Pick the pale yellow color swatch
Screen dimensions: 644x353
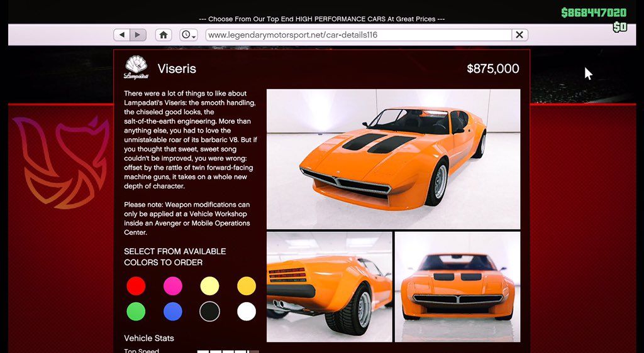pyautogui.click(x=209, y=286)
